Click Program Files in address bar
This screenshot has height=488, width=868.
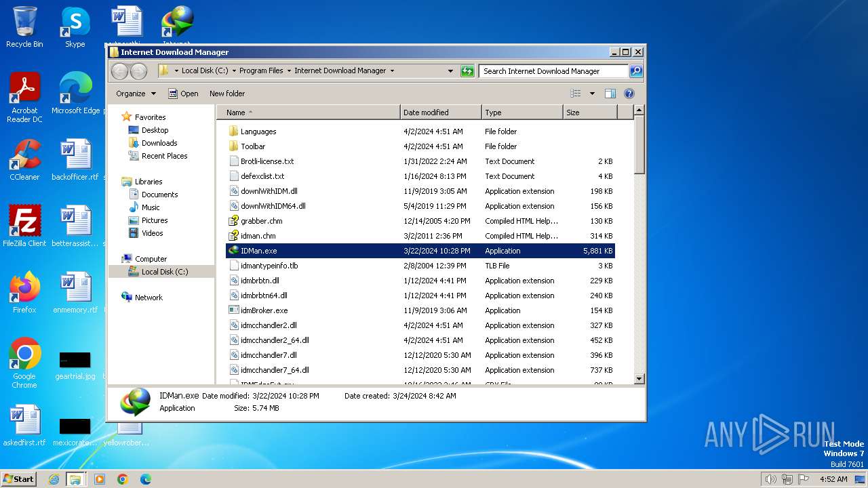261,70
